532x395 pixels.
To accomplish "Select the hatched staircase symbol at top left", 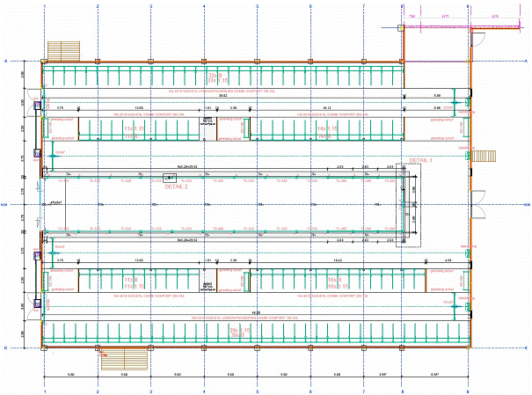I will [62, 49].
